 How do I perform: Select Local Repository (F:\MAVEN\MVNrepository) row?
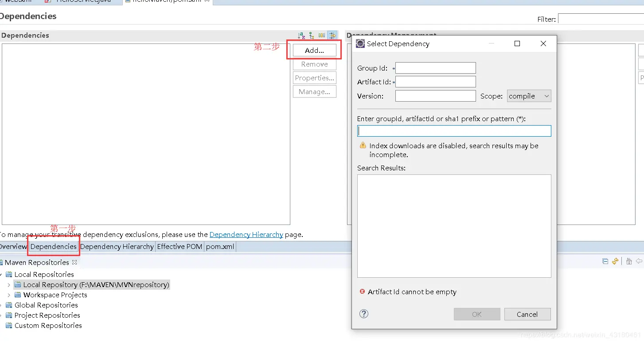tap(92, 284)
